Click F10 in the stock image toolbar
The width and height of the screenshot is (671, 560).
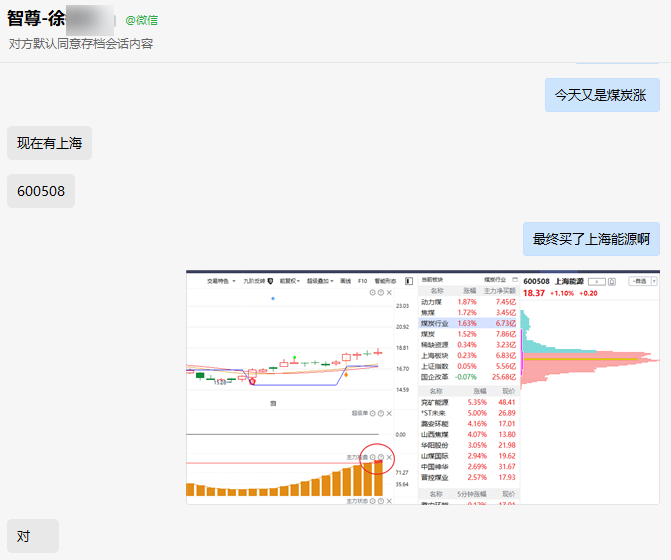(362, 281)
